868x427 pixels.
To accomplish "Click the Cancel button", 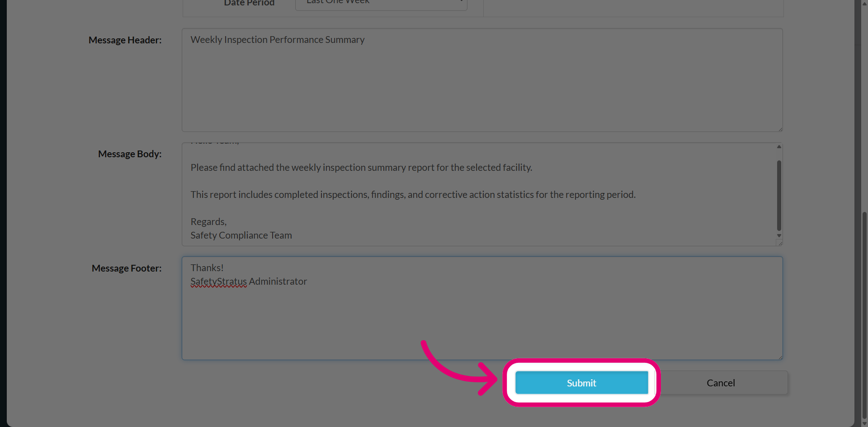I will (x=721, y=383).
